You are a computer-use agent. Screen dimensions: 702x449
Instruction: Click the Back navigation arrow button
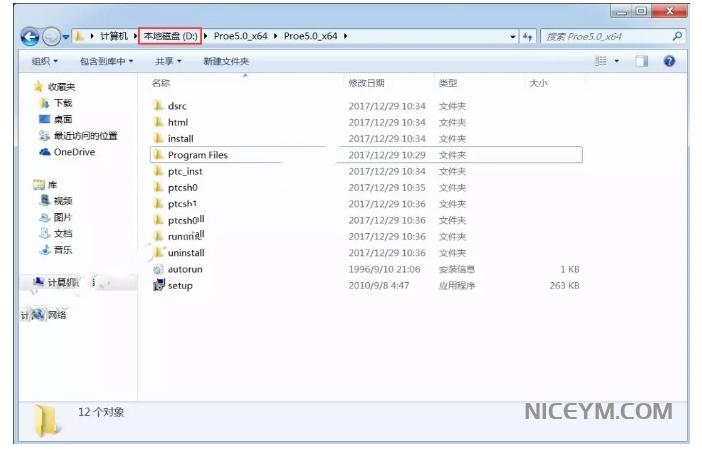(x=30, y=37)
